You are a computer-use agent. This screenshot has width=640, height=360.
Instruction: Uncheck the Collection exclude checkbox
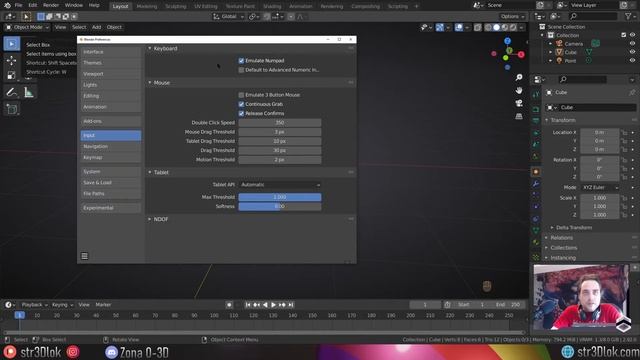[624, 35]
